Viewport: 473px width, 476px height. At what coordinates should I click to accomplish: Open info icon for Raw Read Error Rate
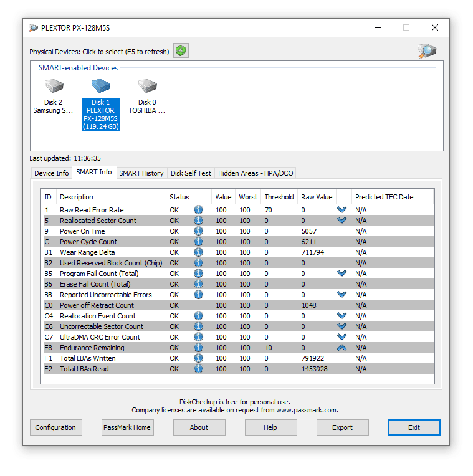click(199, 210)
